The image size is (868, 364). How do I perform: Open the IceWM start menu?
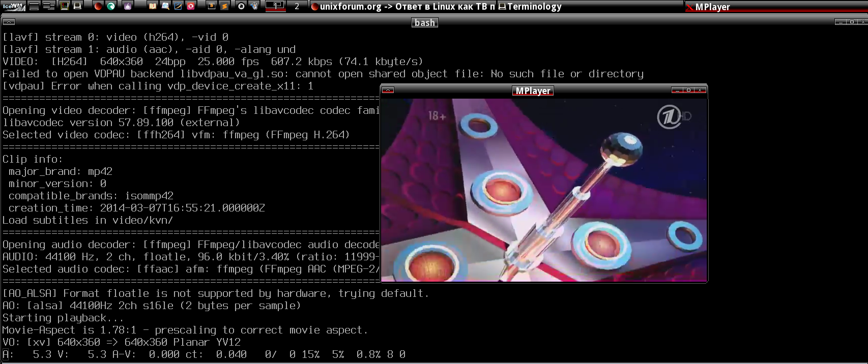tap(14, 6)
